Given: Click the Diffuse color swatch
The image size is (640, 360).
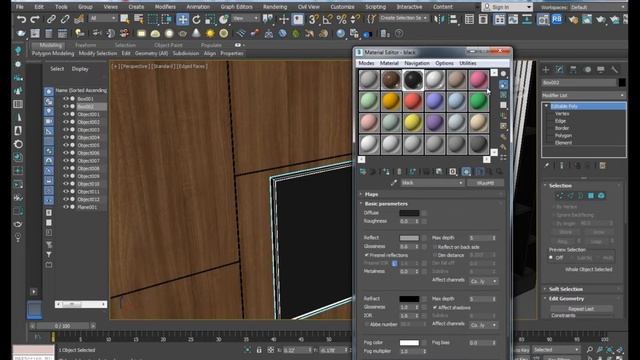Looking at the screenshot, I should click(409, 213).
